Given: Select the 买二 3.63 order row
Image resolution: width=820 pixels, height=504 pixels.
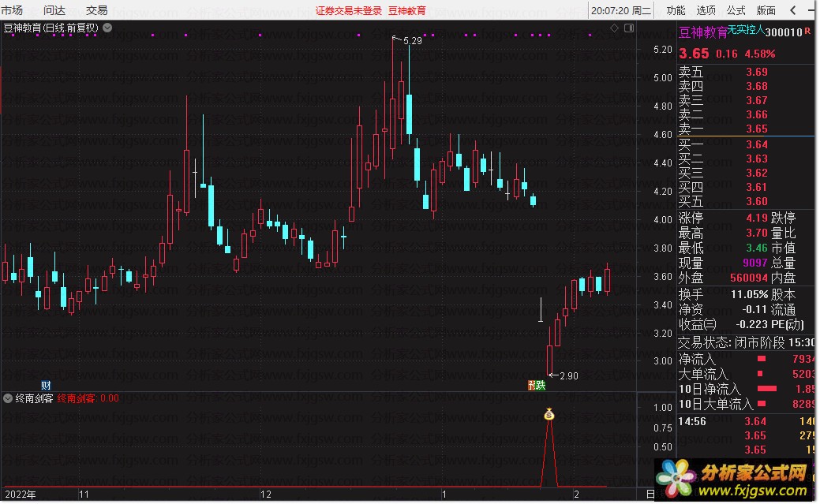Looking at the screenshot, I should [745, 159].
